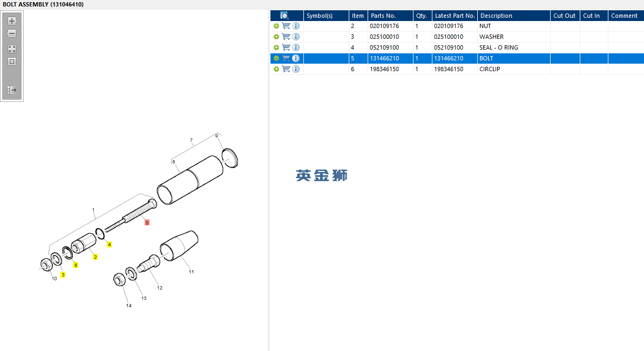Click the gear icon in the NUT row
644x351 pixels.
(276, 26)
